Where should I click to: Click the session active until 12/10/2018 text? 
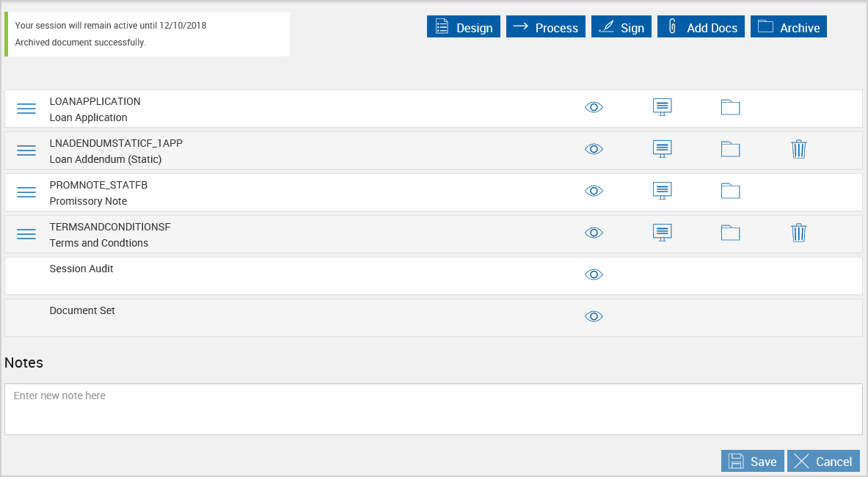[x=110, y=26]
